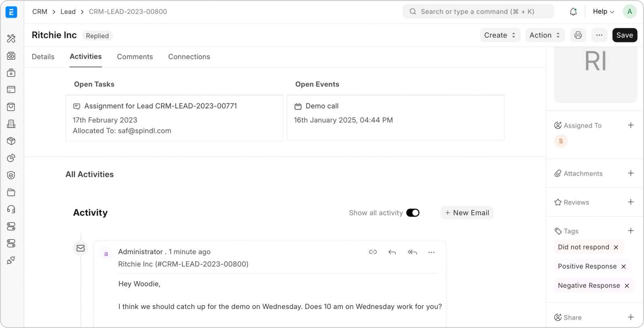Screen dimensions: 644x328
Task: Toggle the Show all activity switch
Action: [413, 213]
